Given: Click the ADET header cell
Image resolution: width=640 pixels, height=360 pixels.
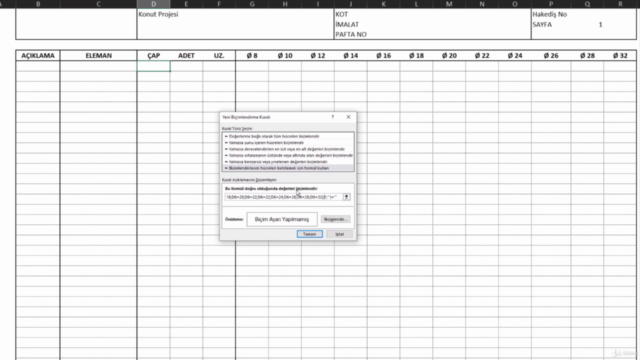Looking at the screenshot, I should (x=186, y=56).
